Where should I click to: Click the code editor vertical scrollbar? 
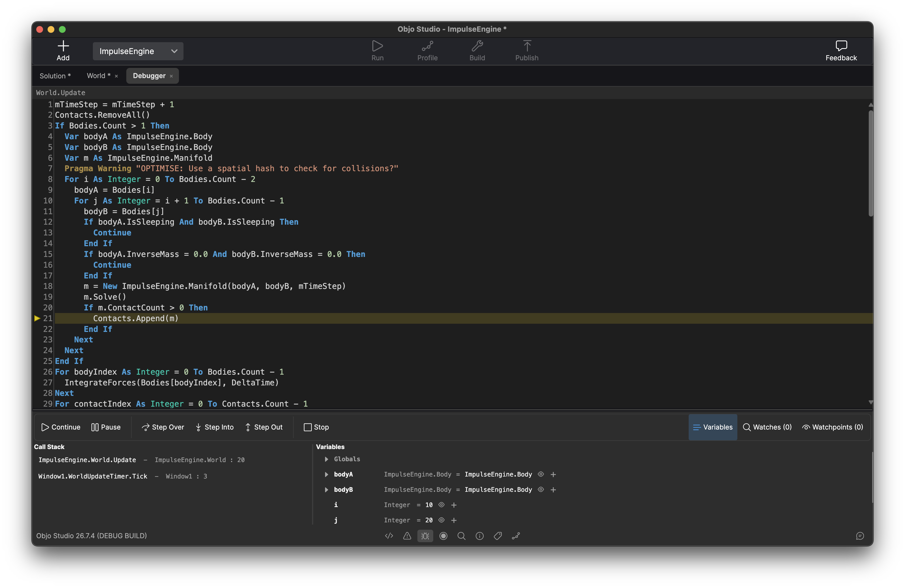[870, 164]
